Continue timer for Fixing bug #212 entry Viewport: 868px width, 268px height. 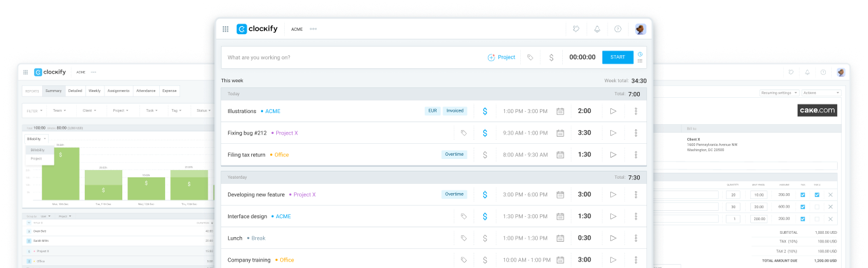click(x=613, y=133)
